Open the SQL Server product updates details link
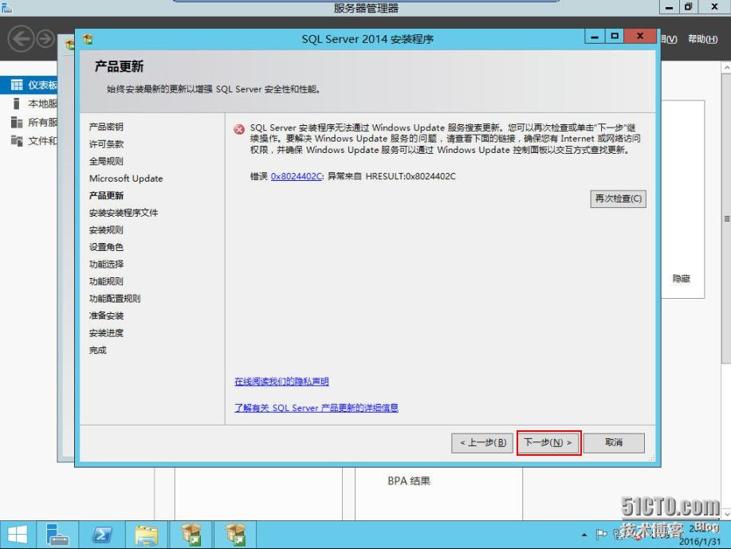731x549 pixels. tap(316, 407)
